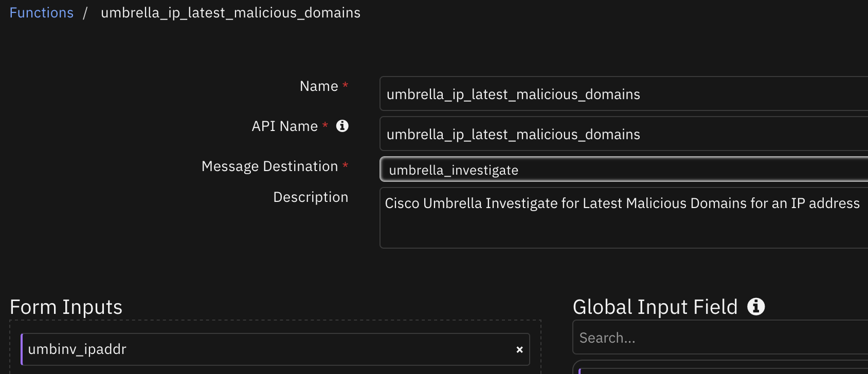This screenshot has width=868, height=374.
Task: Click the Message Destination label
Action: tap(269, 166)
